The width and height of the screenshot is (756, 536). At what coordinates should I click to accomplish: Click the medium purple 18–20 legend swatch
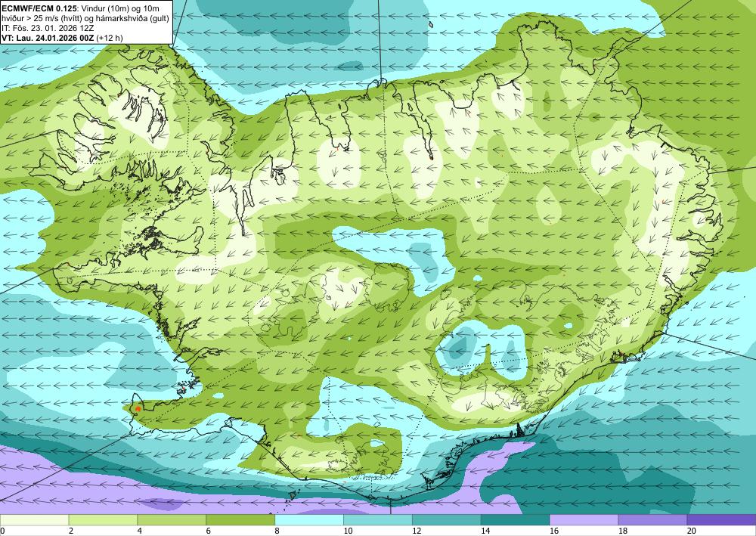click(652, 520)
